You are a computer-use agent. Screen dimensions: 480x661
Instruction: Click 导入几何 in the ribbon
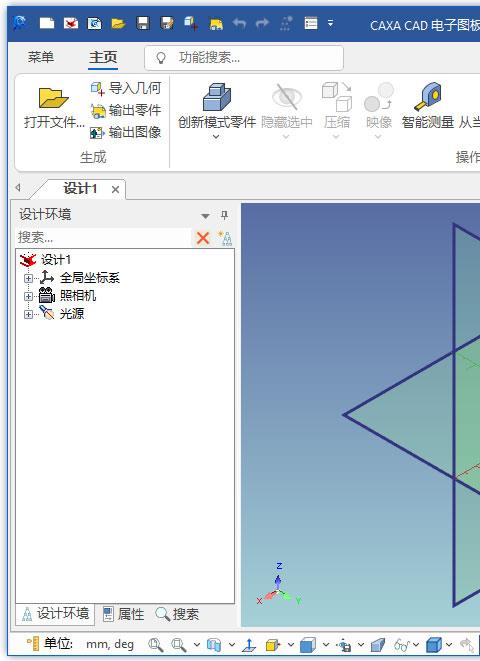tap(126, 88)
